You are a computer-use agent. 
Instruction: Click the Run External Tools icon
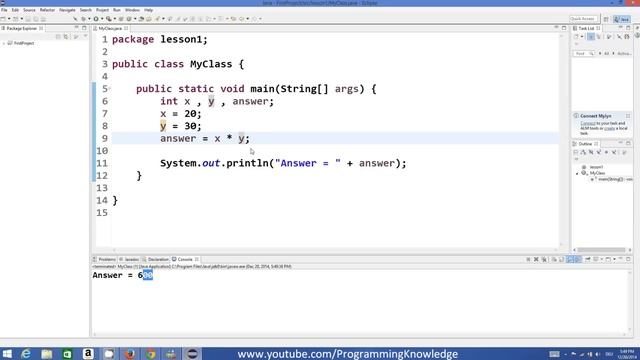pos(109,19)
